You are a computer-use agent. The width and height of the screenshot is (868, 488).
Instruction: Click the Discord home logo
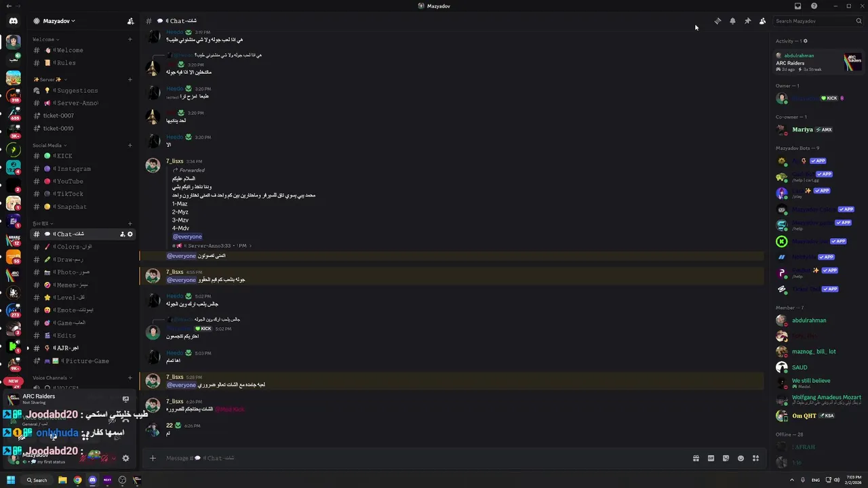[13, 21]
